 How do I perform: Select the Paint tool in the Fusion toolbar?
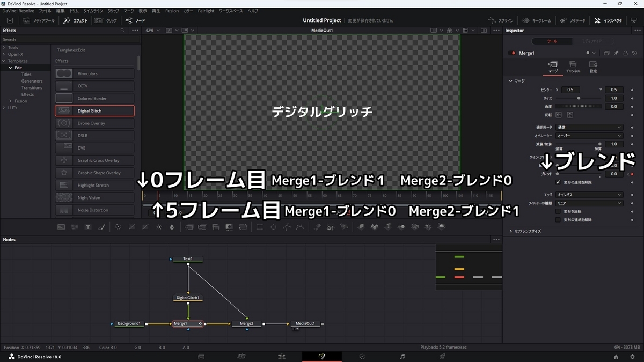pyautogui.click(x=101, y=226)
